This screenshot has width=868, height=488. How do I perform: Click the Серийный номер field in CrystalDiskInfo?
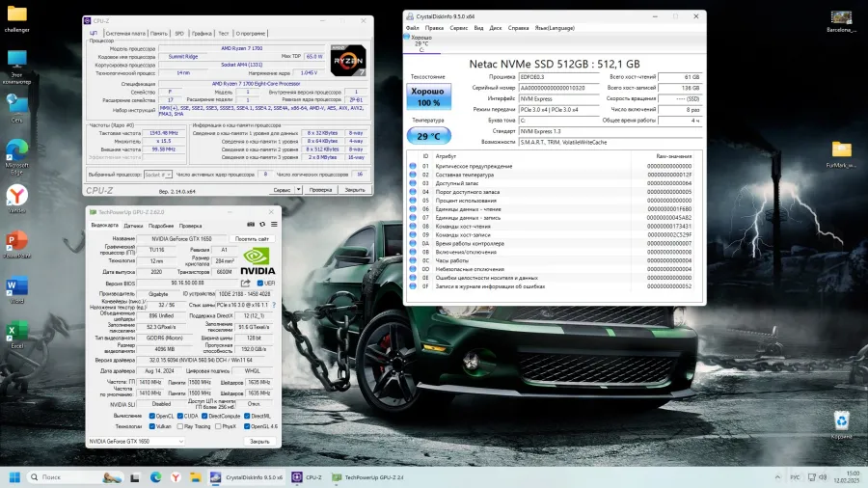click(558, 88)
